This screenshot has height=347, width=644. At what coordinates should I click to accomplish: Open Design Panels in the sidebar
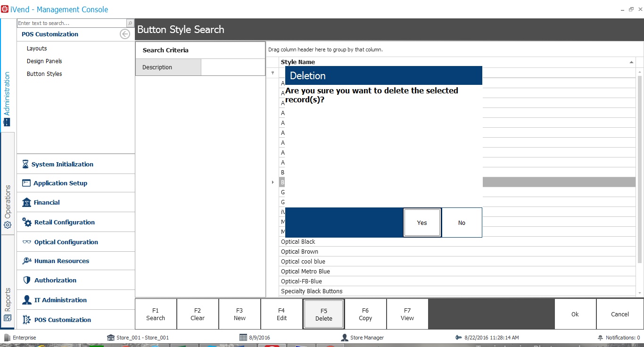point(44,61)
